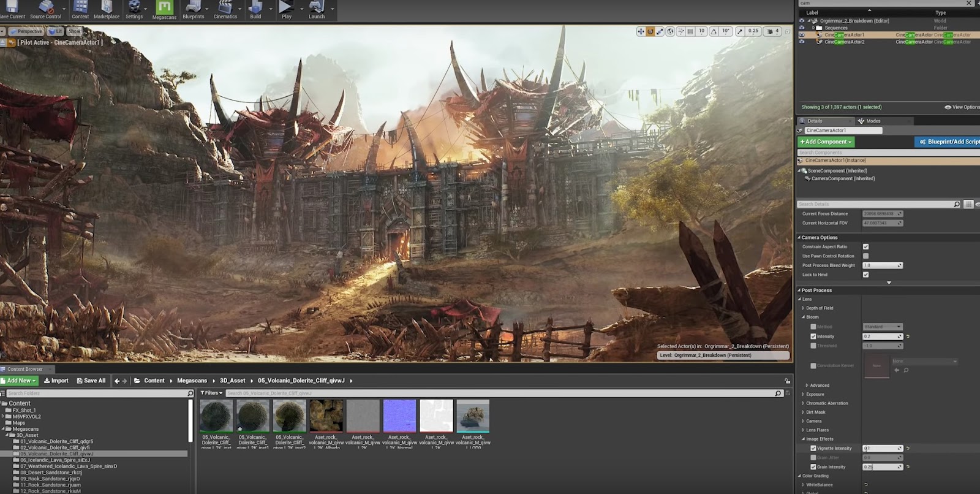Expand the Exposure section

tap(803, 394)
